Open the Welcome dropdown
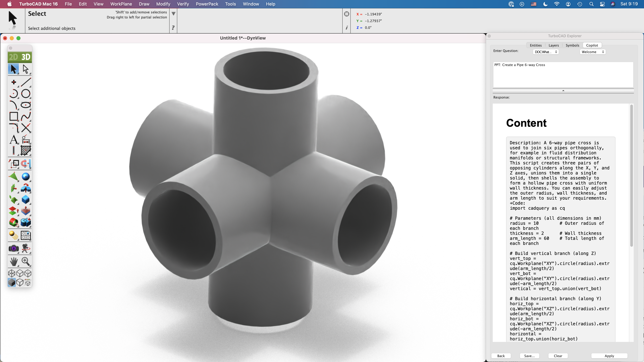Screen dimensions: 644x362 coord(593,52)
